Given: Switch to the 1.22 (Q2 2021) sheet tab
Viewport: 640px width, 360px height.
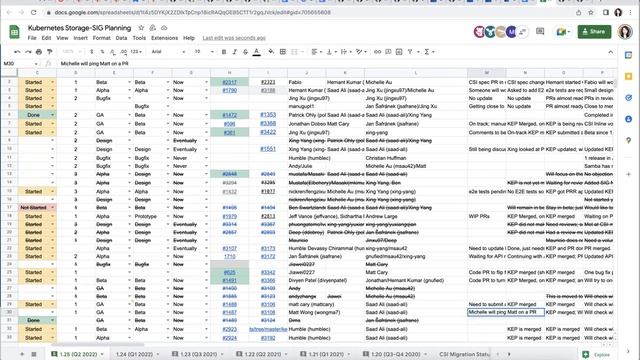Looking at the screenshot, I should tap(263, 354).
